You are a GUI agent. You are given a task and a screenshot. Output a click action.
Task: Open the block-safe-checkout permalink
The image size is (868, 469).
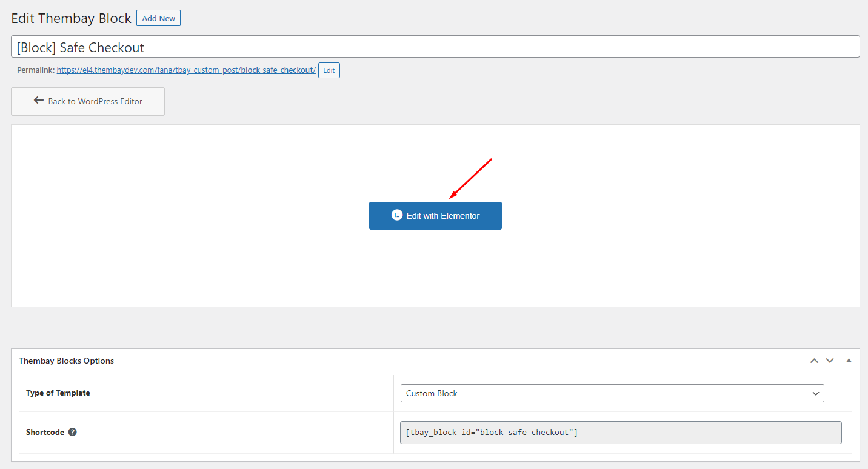pyautogui.click(x=186, y=70)
